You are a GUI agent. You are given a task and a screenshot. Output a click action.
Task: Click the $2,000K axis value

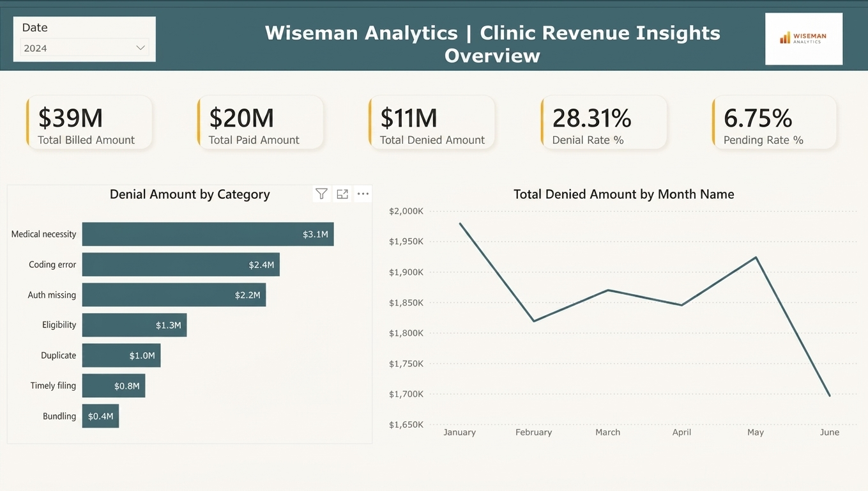(x=406, y=211)
